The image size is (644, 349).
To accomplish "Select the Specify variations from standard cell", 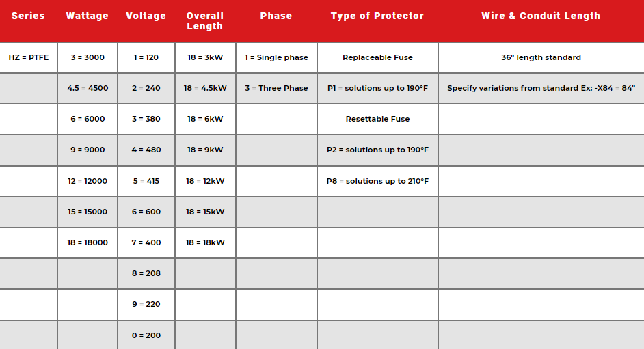I will point(541,88).
